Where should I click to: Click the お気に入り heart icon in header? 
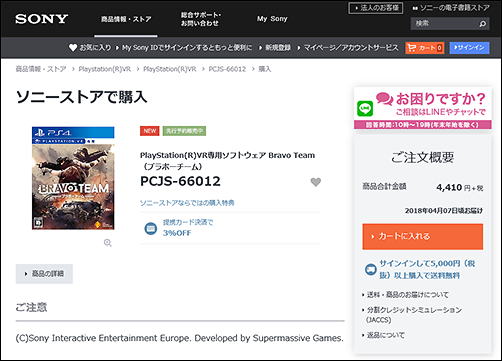pyautogui.click(x=73, y=48)
